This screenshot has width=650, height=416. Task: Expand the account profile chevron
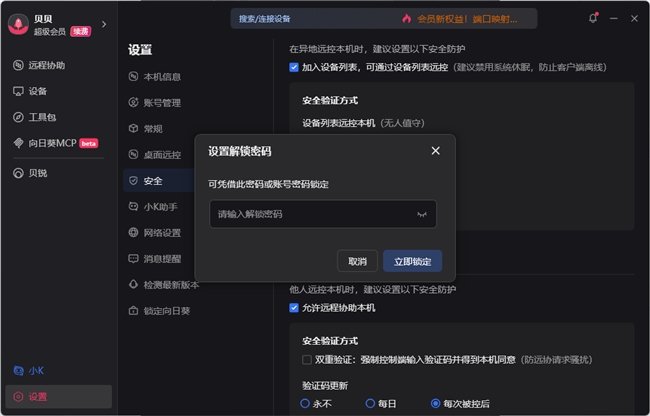(104, 24)
